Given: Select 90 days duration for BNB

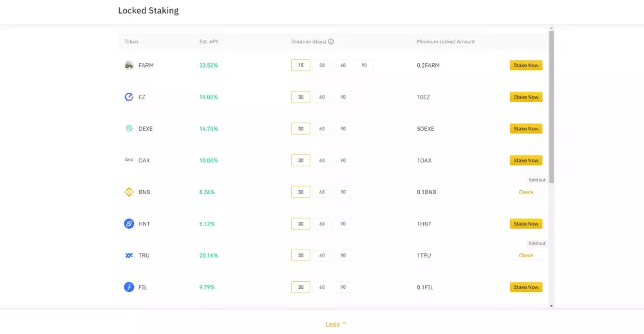Looking at the screenshot, I should point(343,192).
